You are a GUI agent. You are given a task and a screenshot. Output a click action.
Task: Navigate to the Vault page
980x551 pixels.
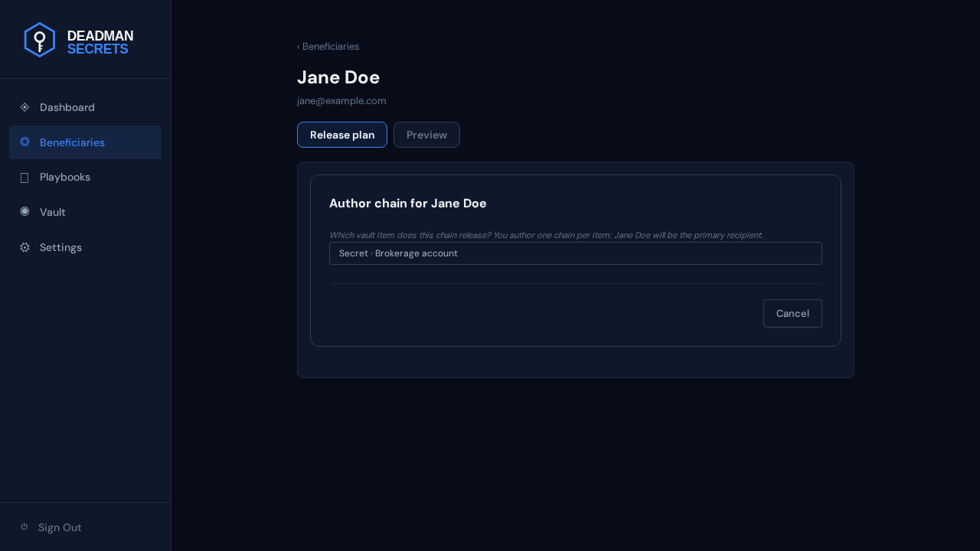pos(85,212)
